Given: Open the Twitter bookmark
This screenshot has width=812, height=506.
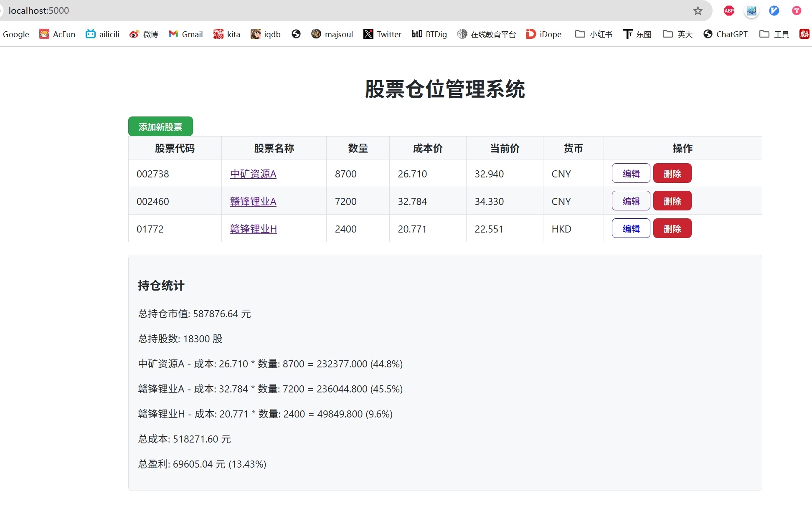Looking at the screenshot, I should 382,34.
